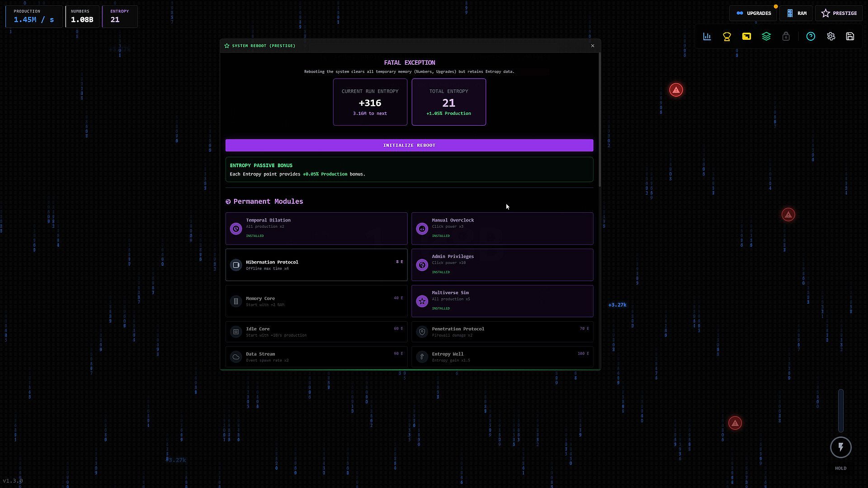Screen dimensions: 868x488
Task: Click the INITIALIZE REBOOT button
Action: tap(409, 145)
